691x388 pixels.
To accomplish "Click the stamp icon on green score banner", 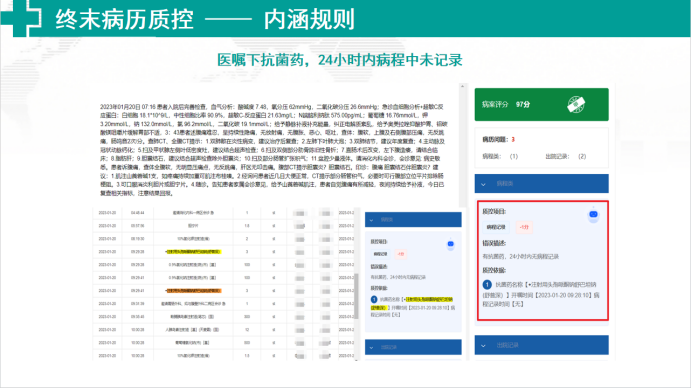I will click(x=576, y=104).
